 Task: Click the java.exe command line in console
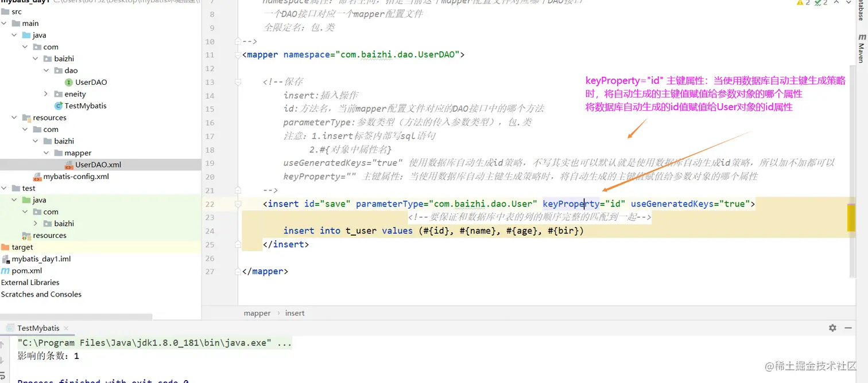pos(155,343)
